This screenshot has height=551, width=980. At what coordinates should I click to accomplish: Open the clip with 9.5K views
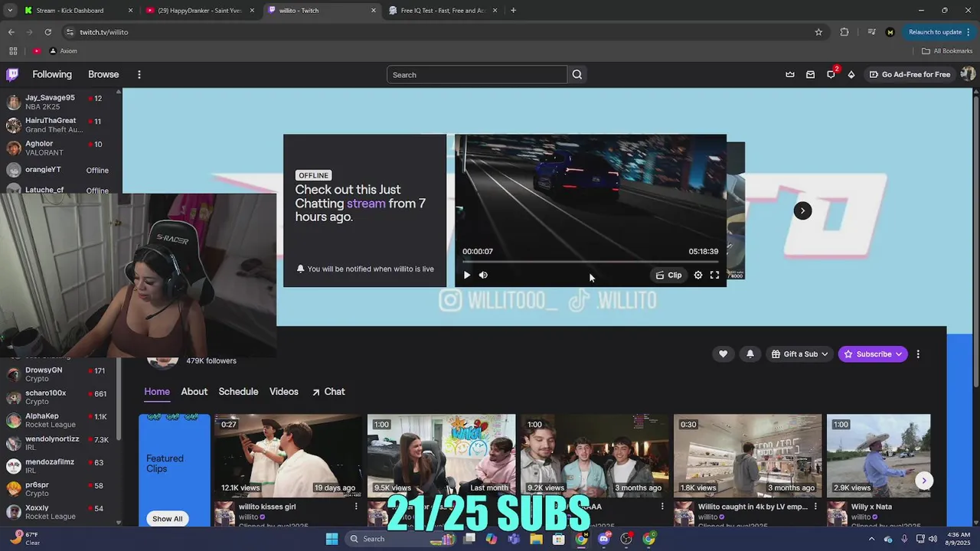coord(441,455)
